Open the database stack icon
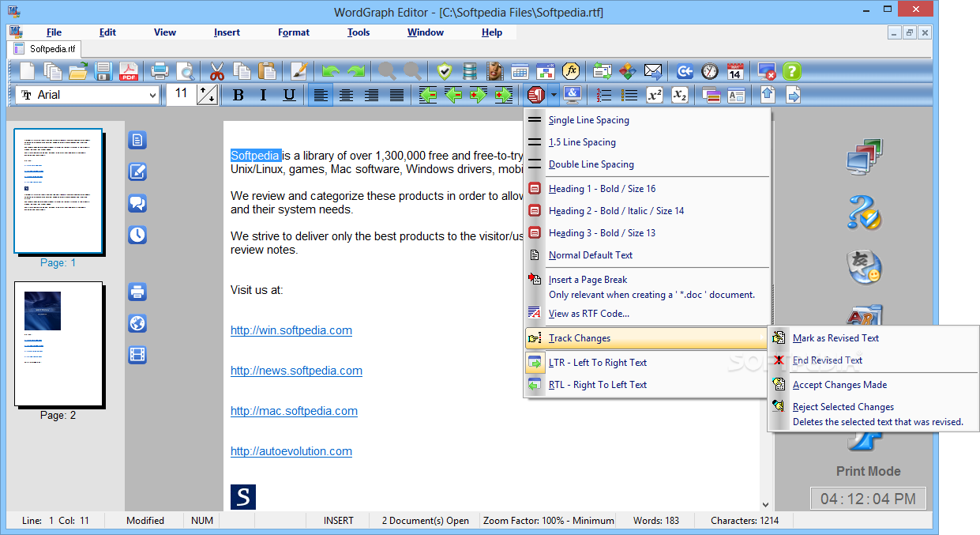Image resolution: width=980 pixels, height=535 pixels. coord(470,71)
